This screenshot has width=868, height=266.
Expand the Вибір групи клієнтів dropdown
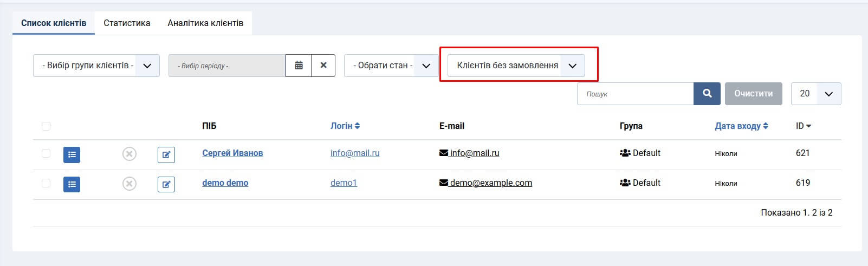(x=96, y=66)
